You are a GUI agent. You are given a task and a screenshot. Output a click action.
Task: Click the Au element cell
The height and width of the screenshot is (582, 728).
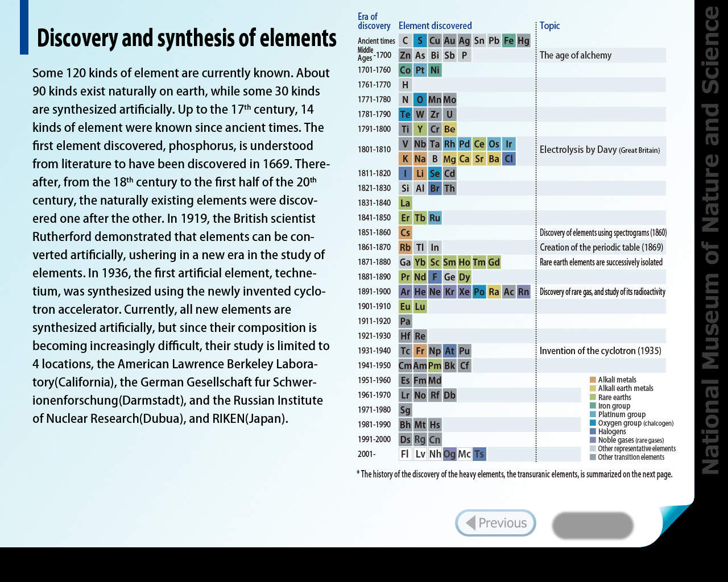click(x=449, y=40)
